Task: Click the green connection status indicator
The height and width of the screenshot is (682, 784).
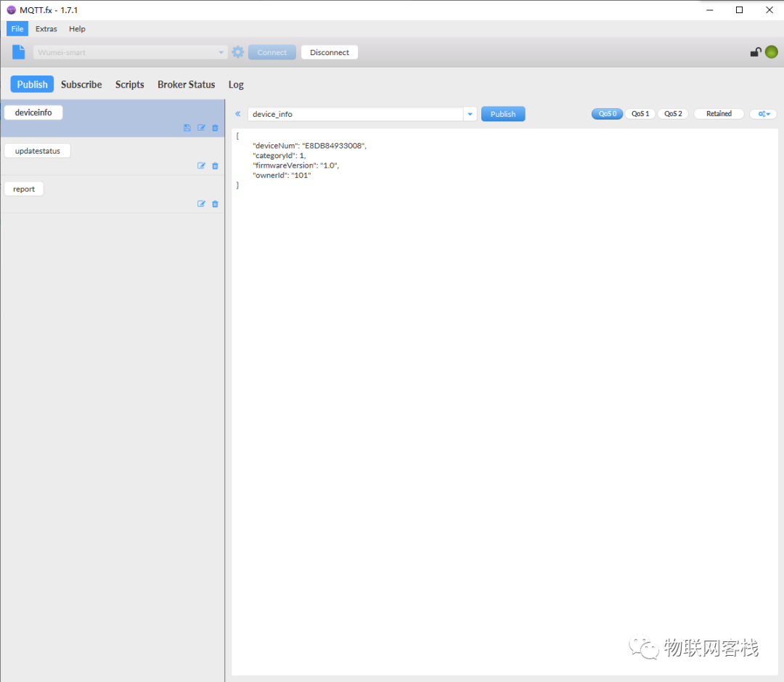Action: coord(772,52)
